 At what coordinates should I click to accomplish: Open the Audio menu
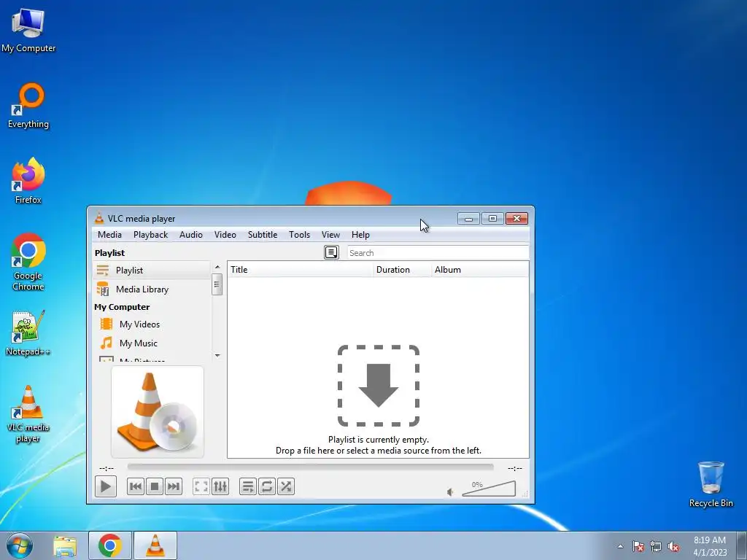191,235
